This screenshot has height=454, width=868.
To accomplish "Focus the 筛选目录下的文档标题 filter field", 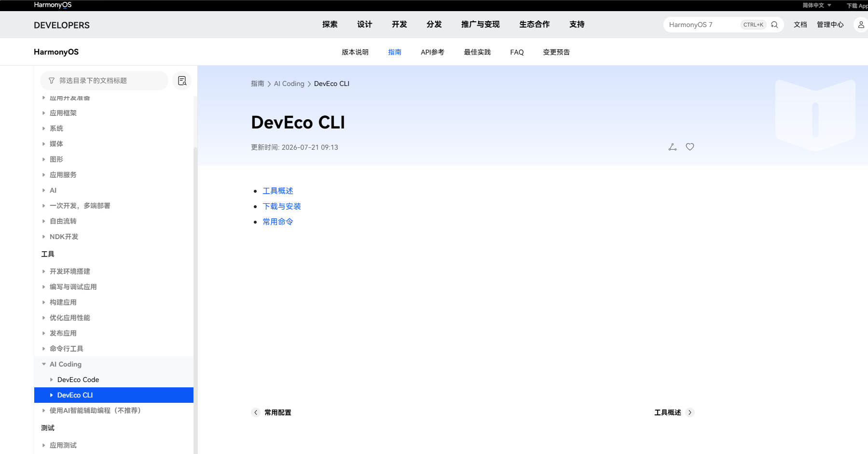I will click(104, 81).
